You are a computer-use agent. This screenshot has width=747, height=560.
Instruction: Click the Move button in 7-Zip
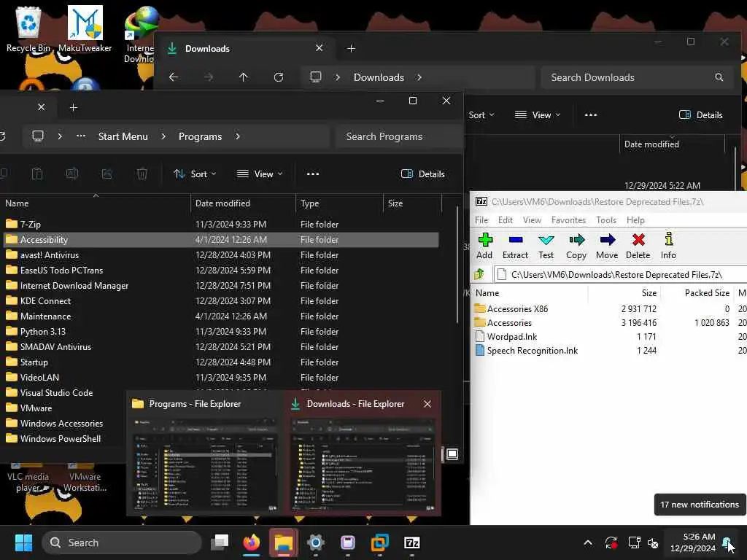pyautogui.click(x=607, y=246)
